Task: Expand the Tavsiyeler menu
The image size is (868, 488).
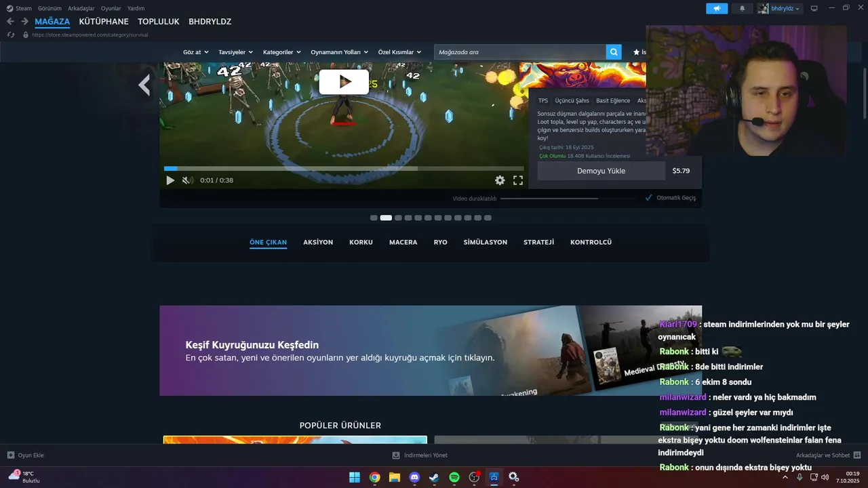Action: click(235, 52)
